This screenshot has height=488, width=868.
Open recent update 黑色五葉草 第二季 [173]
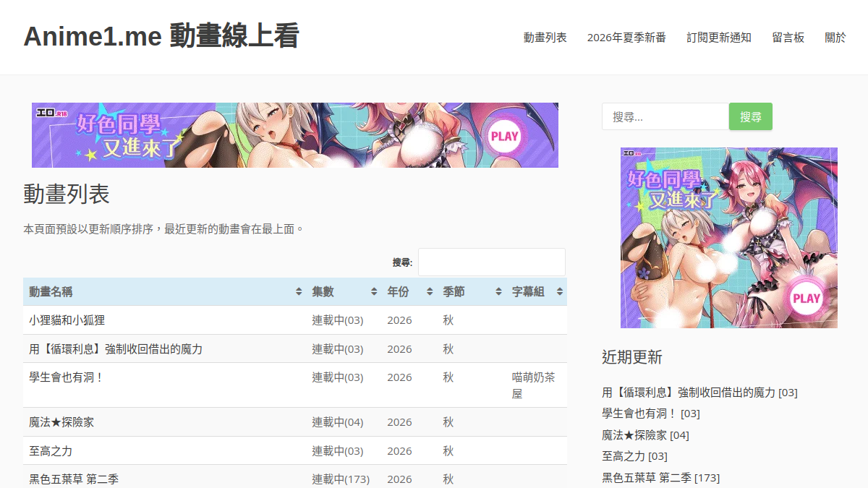tap(660, 478)
